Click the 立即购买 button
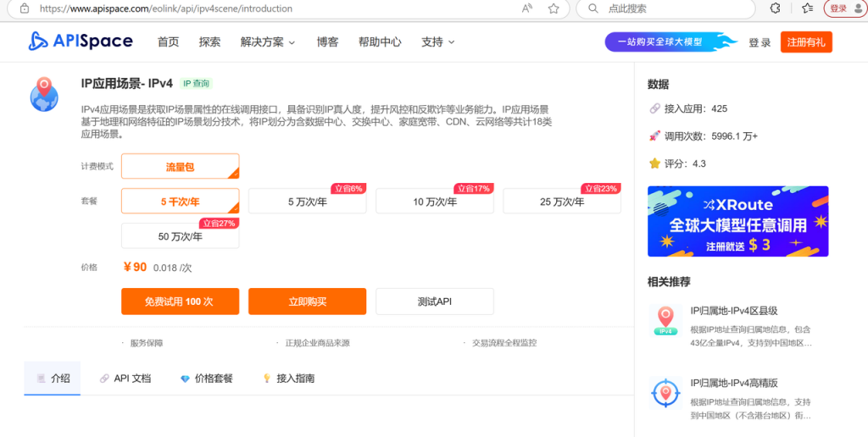868x437 pixels. 307,301
